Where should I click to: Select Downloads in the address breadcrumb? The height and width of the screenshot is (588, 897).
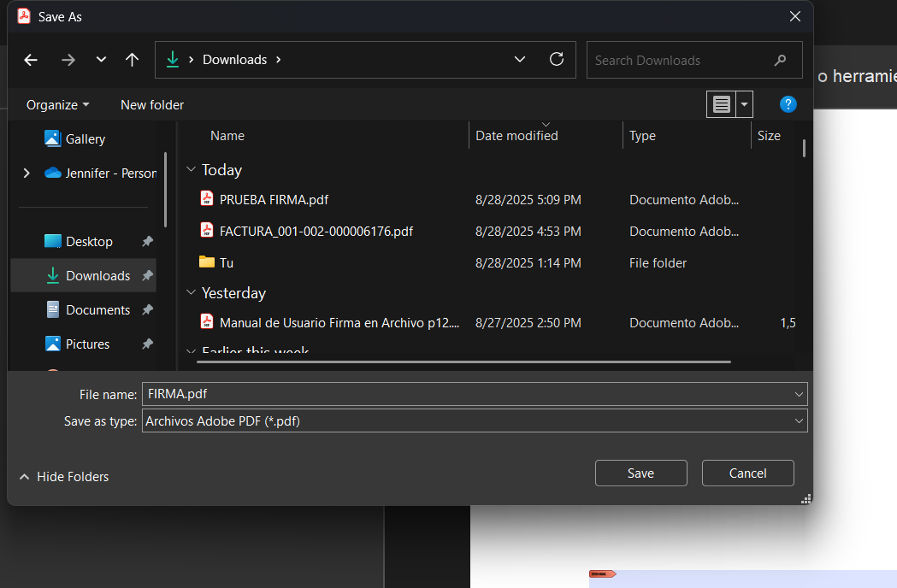234,60
